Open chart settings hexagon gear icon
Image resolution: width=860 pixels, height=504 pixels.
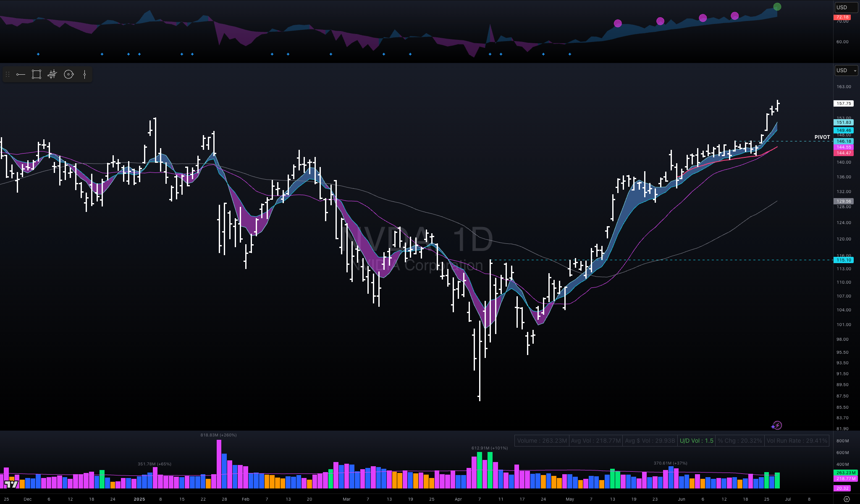click(x=847, y=499)
